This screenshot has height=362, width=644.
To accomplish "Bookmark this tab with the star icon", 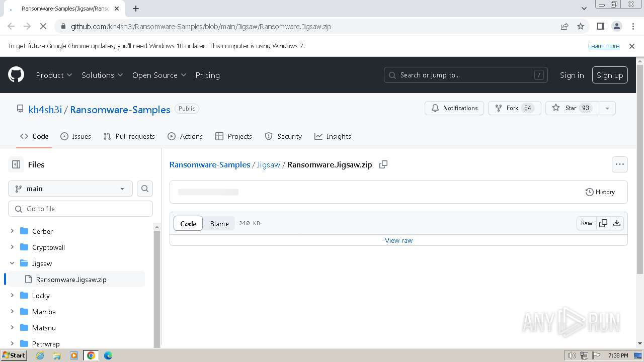I will (581, 26).
